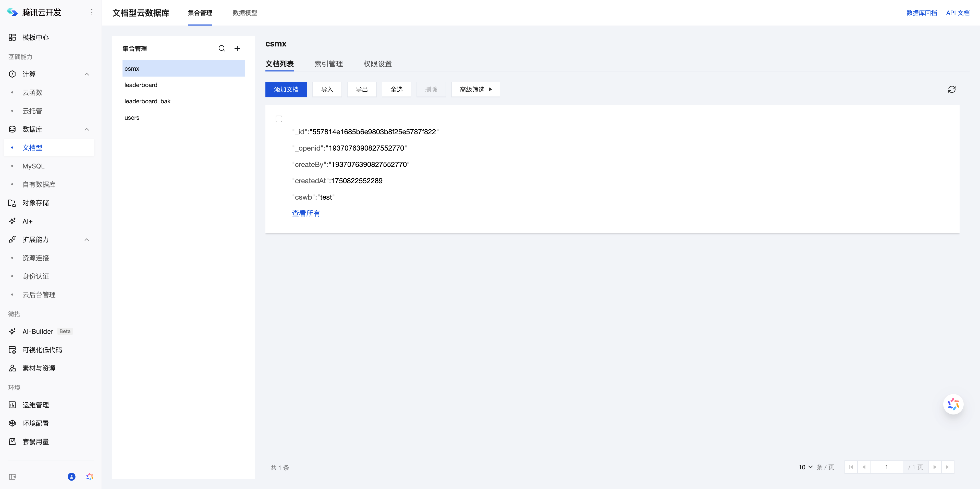Screen dimensions: 980x489
Task: Switch to the 集合管理 top tab
Action: pos(200,13)
